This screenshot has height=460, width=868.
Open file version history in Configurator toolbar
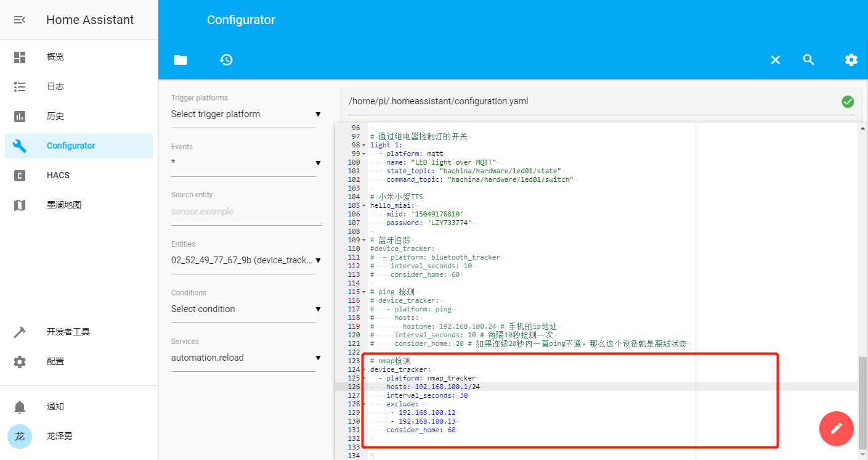[x=225, y=60]
